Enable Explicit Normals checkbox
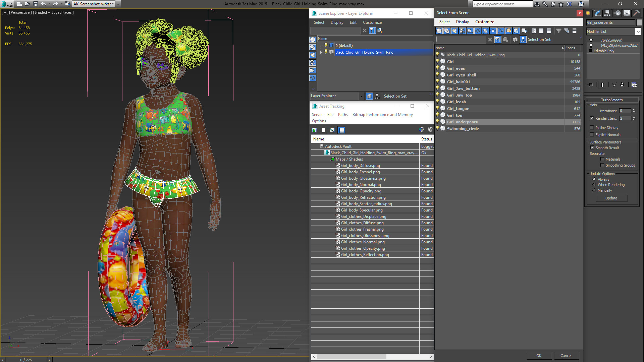This screenshot has width=644, height=362. pyautogui.click(x=592, y=135)
